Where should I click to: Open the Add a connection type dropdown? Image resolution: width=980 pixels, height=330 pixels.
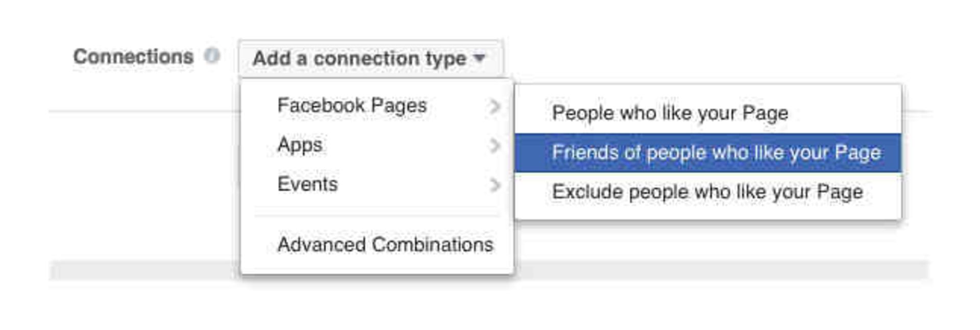370,58
